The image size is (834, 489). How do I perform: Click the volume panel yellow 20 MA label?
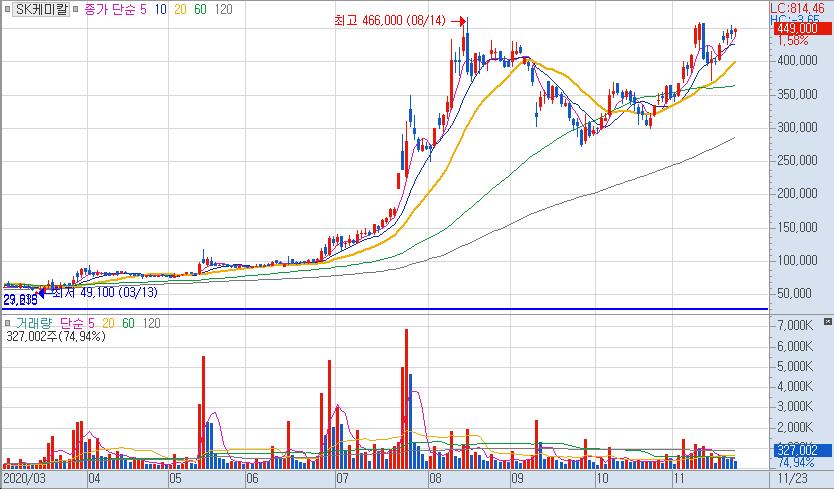108,323
